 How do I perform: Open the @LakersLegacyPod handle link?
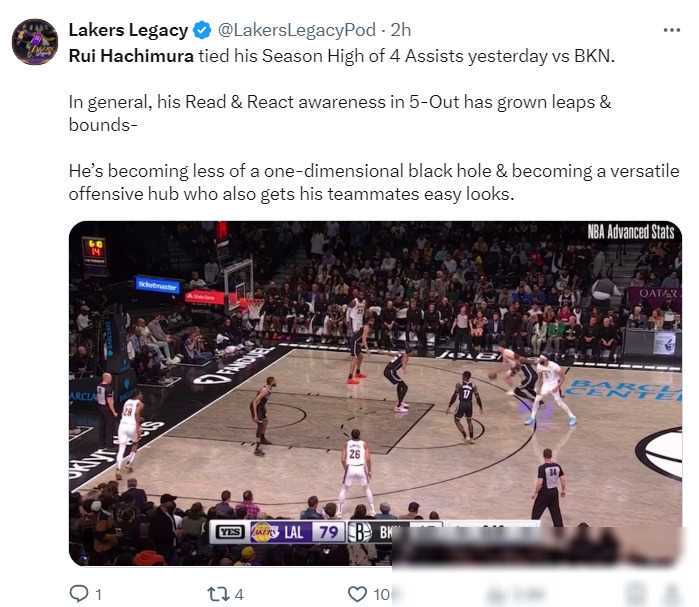pyautogui.click(x=296, y=30)
